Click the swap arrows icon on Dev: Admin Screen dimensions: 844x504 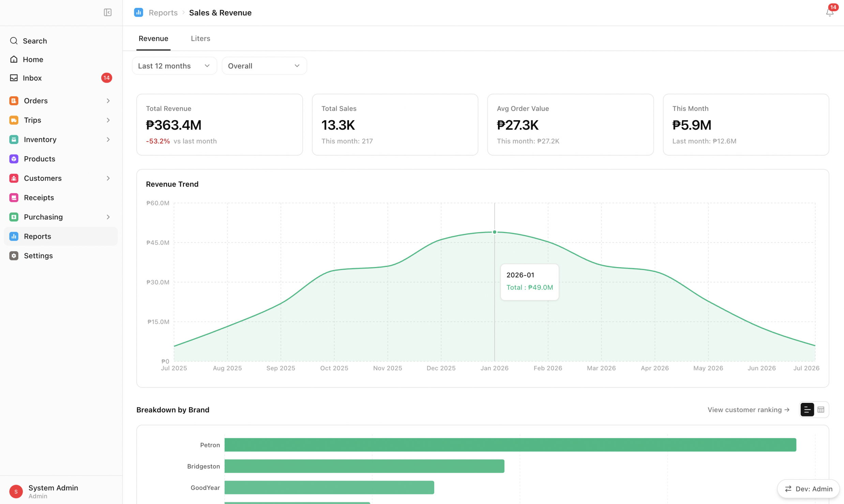coord(788,489)
